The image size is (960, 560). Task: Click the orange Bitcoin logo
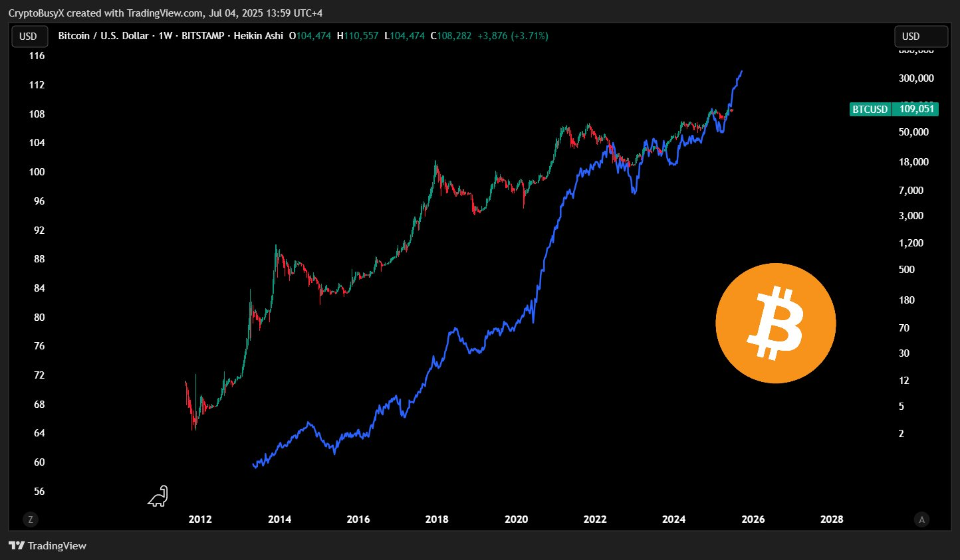click(x=775, y=323)
